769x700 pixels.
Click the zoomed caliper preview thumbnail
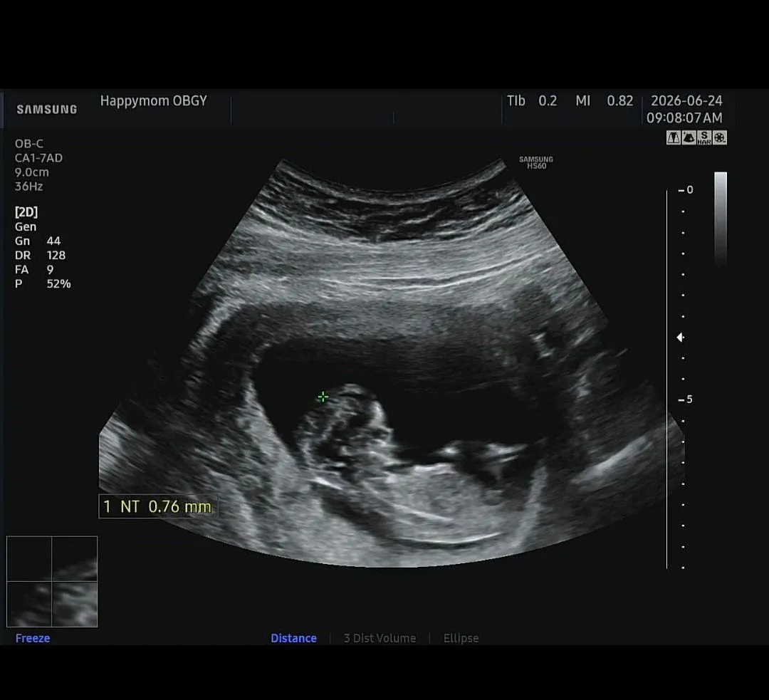coord(52,582)
